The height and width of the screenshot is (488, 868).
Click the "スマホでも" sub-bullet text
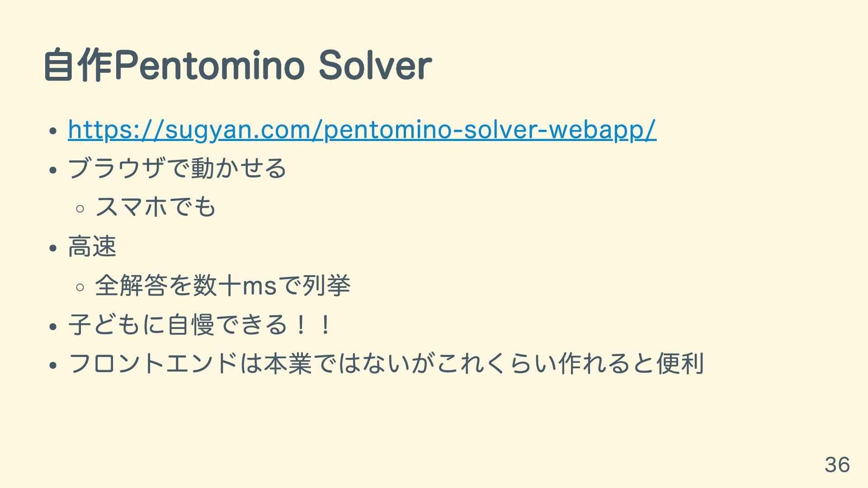(x=156, y=207)
